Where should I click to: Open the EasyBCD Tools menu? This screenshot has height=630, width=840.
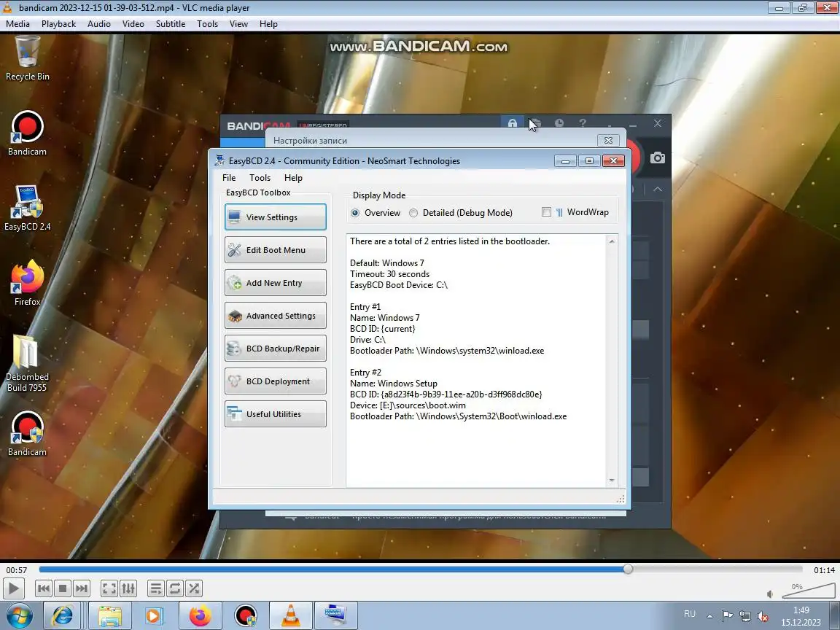point(260,177)
